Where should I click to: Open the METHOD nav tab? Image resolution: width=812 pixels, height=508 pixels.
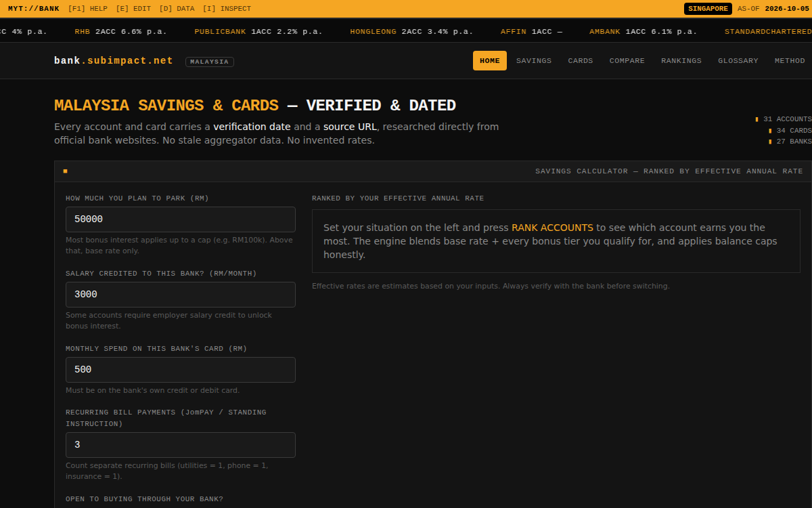pyautogui.click(x=790, y=61)
